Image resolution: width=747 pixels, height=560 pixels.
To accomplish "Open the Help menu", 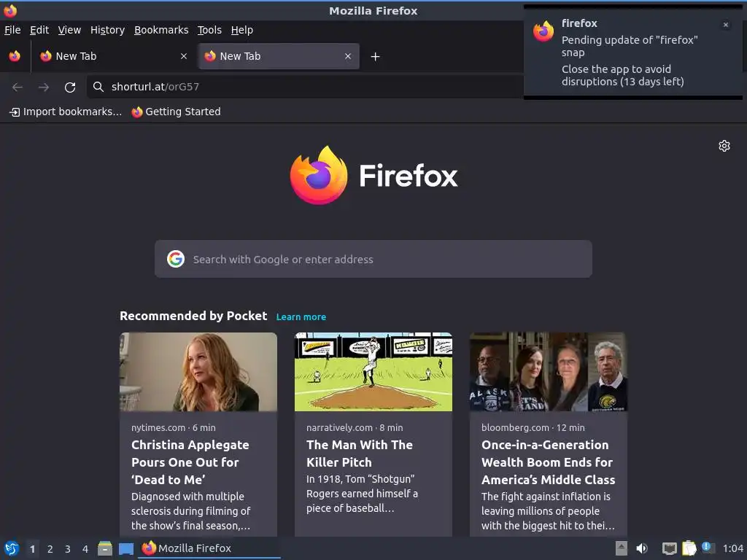I will tap(242, 30).
